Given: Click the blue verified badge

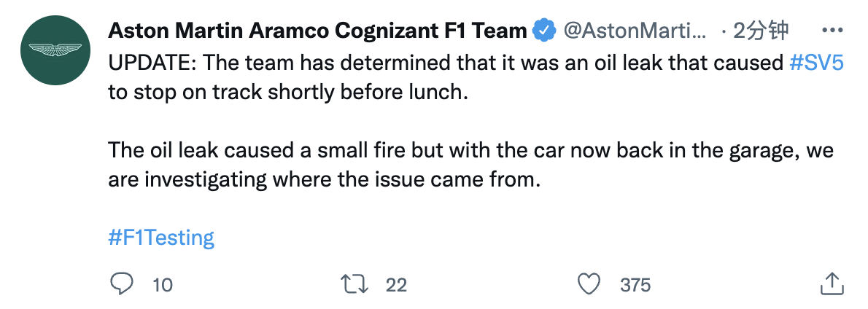Looking at the screenshot, I should [543, 31].
